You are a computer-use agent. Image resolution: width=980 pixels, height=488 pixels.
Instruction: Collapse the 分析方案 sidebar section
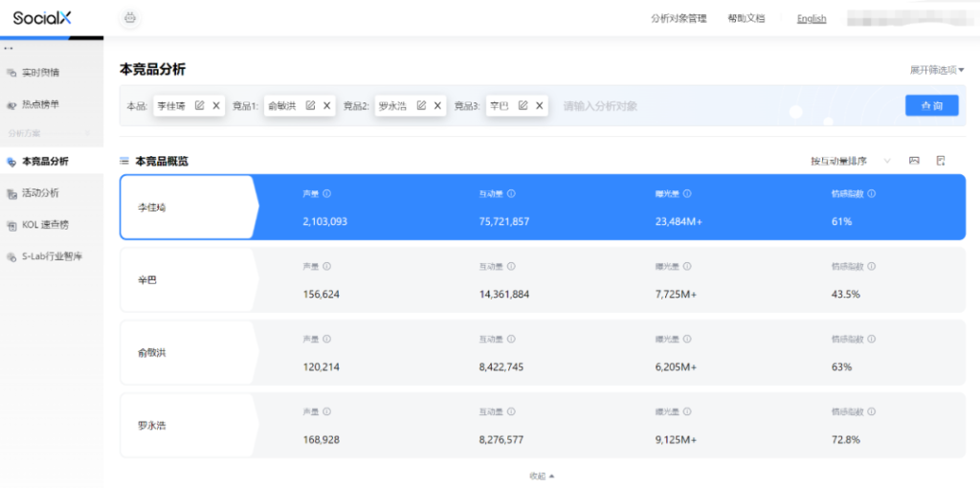pos(87,133)
